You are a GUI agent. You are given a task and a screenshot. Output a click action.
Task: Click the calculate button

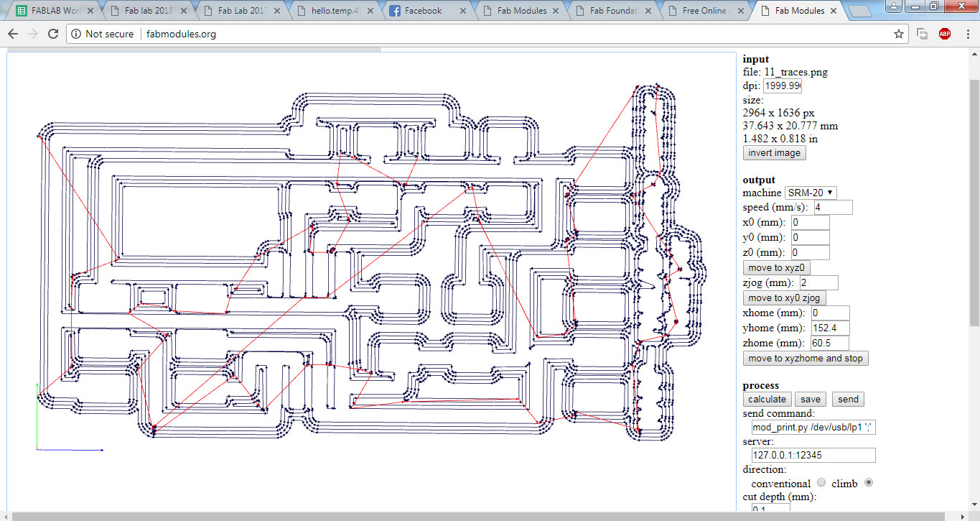coord(767,400)
